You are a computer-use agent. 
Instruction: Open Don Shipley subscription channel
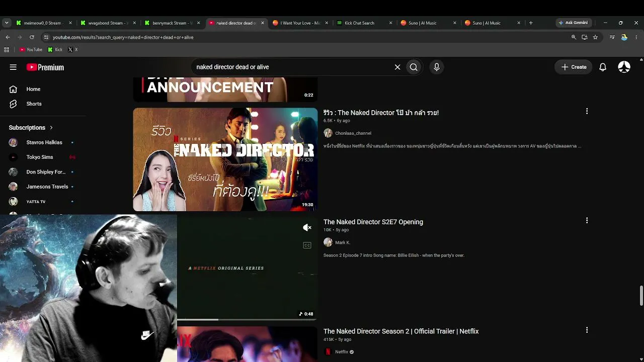click(42, 172)
